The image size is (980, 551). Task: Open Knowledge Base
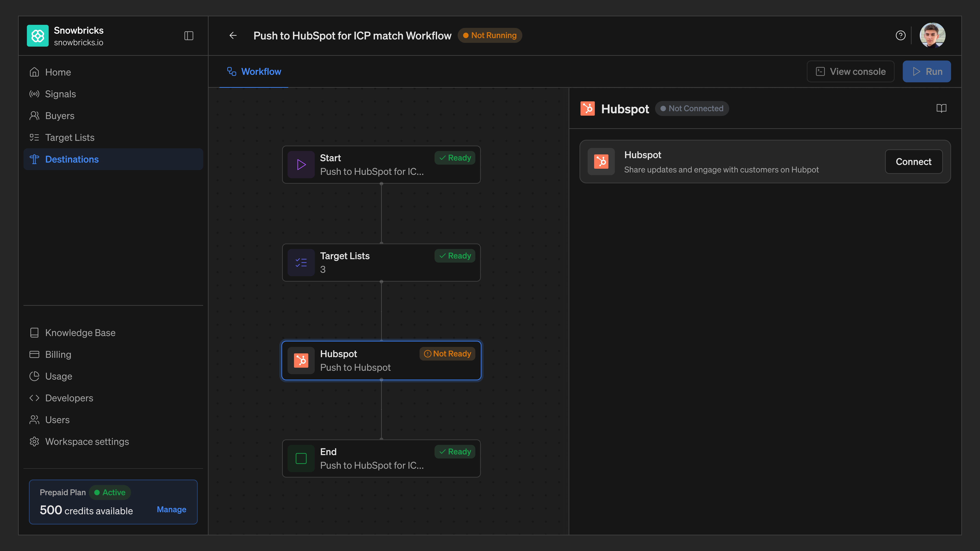(x=113, y=333)
